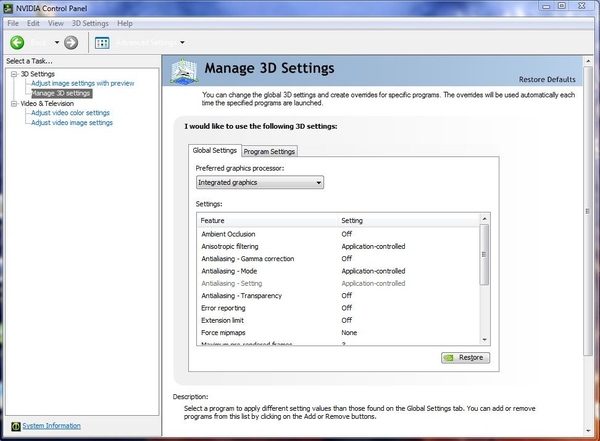This screenshot has height=441, width=600.
Task: Open the Preferred graphics processor dropdown
Action: (259, 183)
